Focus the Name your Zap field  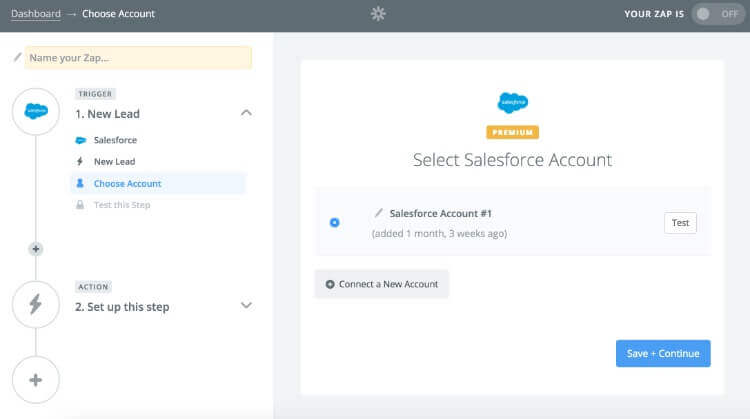(138, 58)
